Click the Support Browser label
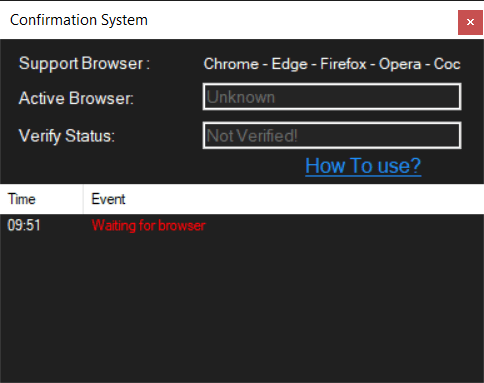The height and width of the screenshot is (383, 484). tap(84, 64)
